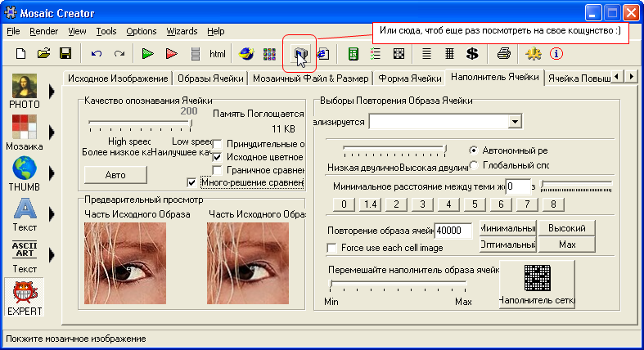Expand the arrow beside letter A Текст
644x350 pixels.
pos(52,213)
